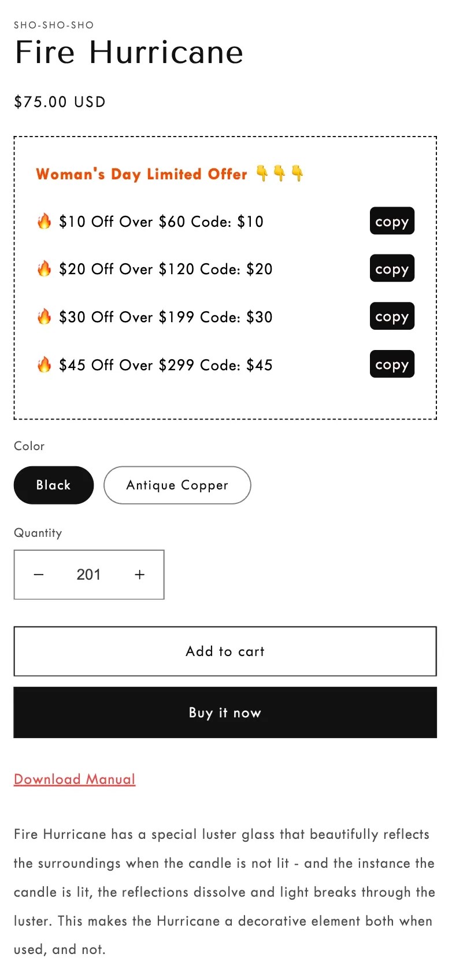Copy the $10 off discount code
452x980 pixels.
coord(392,222)
